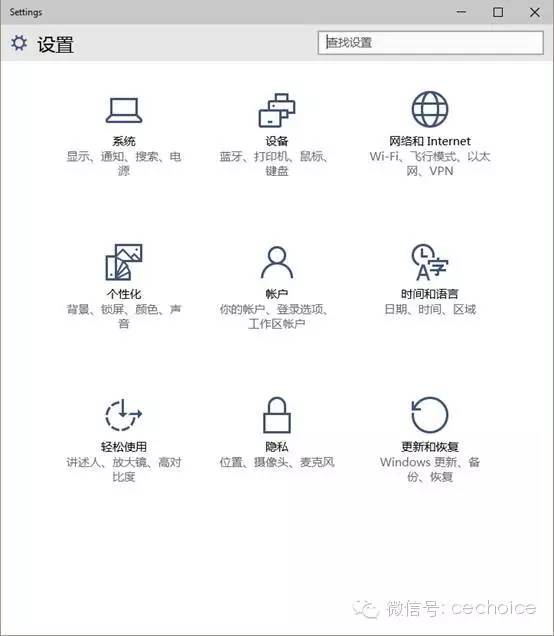
Task: Open the 帐户 person icon
Action: pyautogui.click(x=277, y=262)
